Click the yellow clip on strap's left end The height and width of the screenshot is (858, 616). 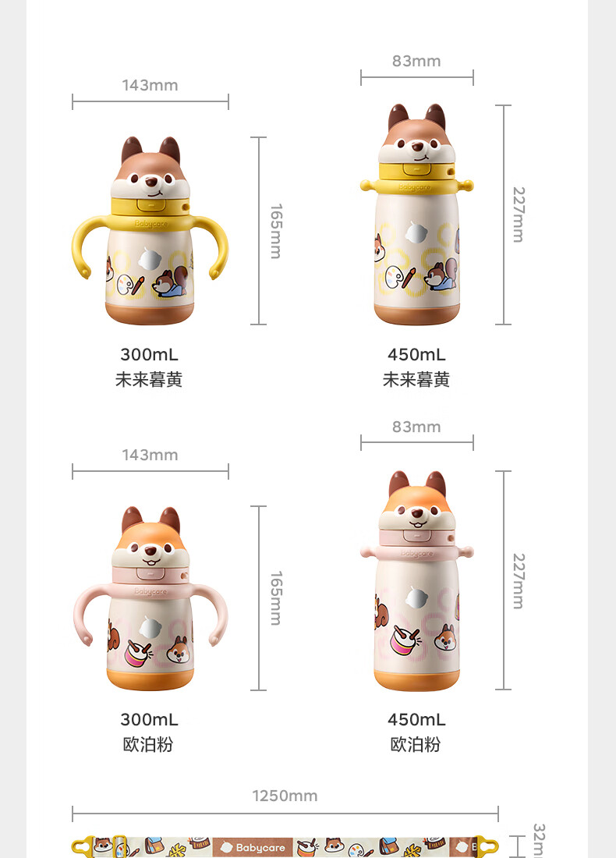[83, 846]
